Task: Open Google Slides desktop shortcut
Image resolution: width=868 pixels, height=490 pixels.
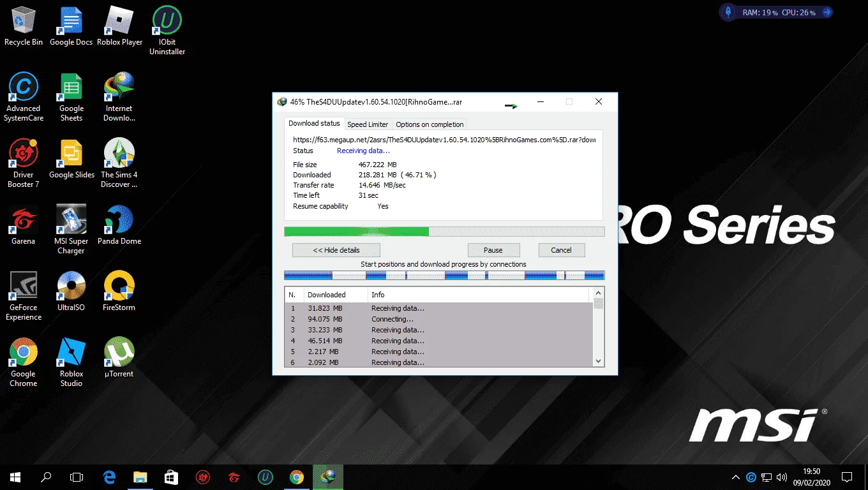Action: 71,159
